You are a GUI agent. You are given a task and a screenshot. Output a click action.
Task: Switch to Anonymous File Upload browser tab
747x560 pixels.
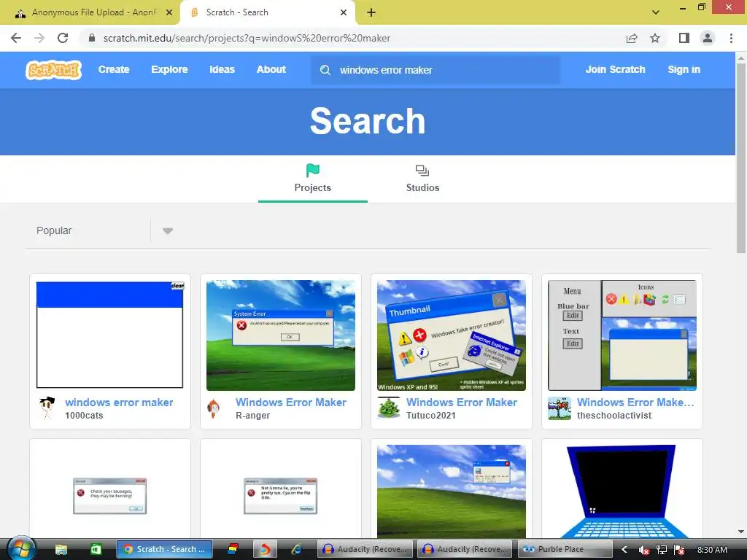(90, 12)
